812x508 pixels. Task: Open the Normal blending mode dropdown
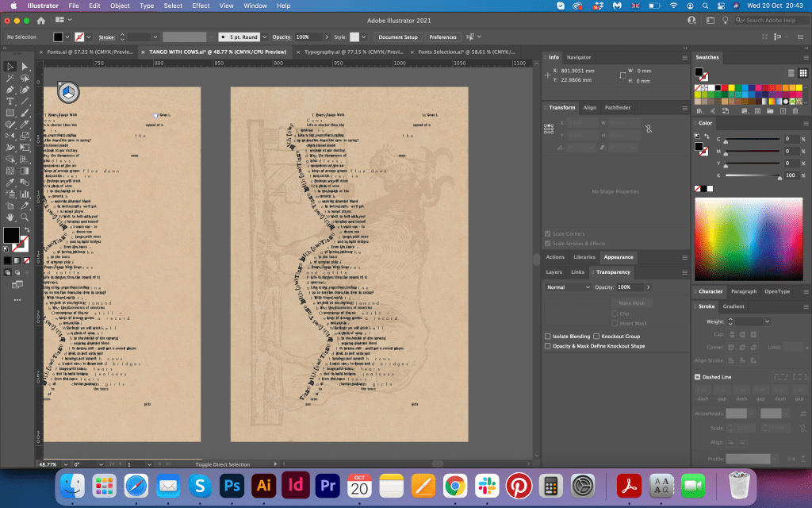pos(568,287)
